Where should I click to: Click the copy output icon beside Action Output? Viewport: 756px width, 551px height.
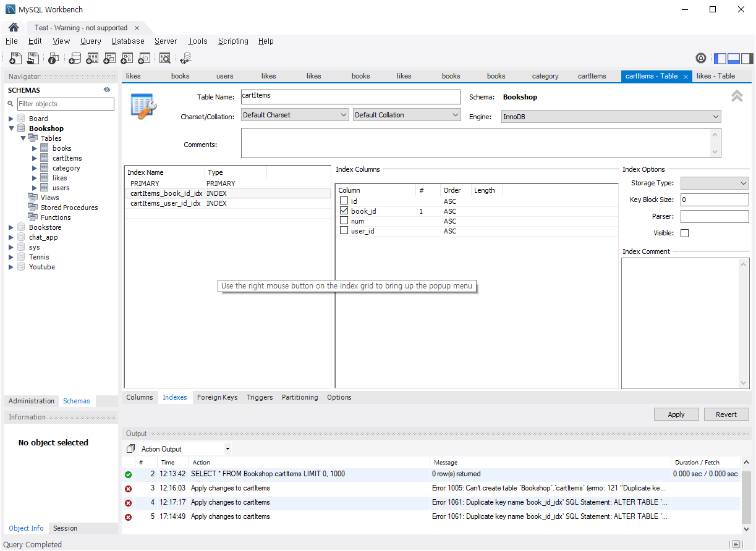point(130,449)
